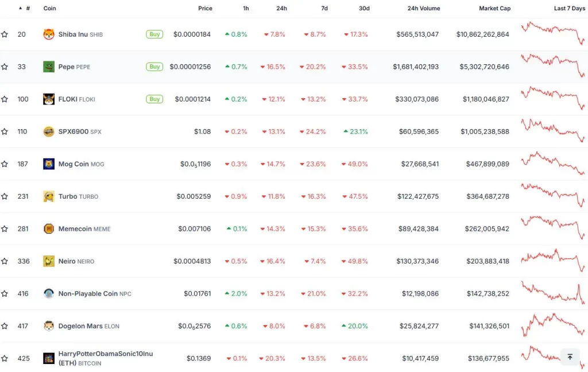This screenshot has width=588, height=372.
Task: Click the Non-Playable Coin logo
Action: pyautogui.click(x=49, y=293)
